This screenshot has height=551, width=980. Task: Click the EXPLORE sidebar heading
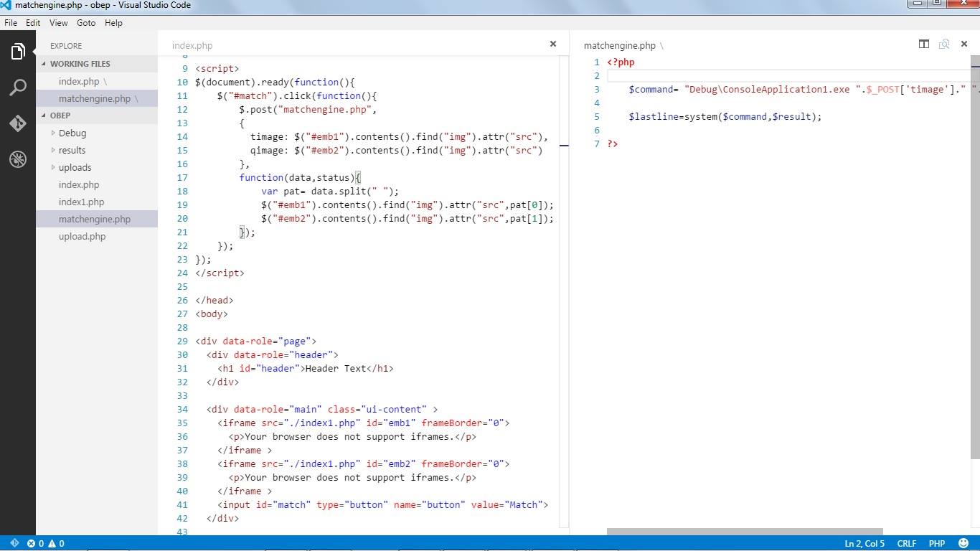pos(66,45)
